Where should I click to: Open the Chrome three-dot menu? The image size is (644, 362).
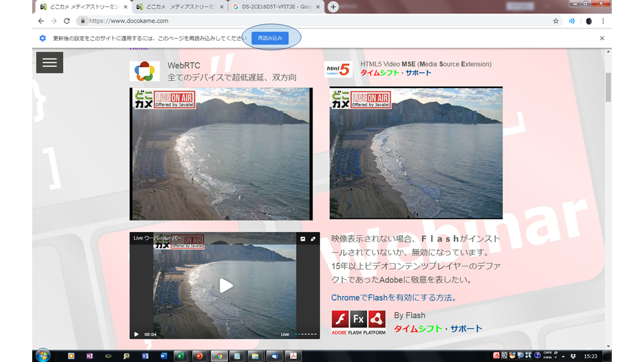coord(603,21)
